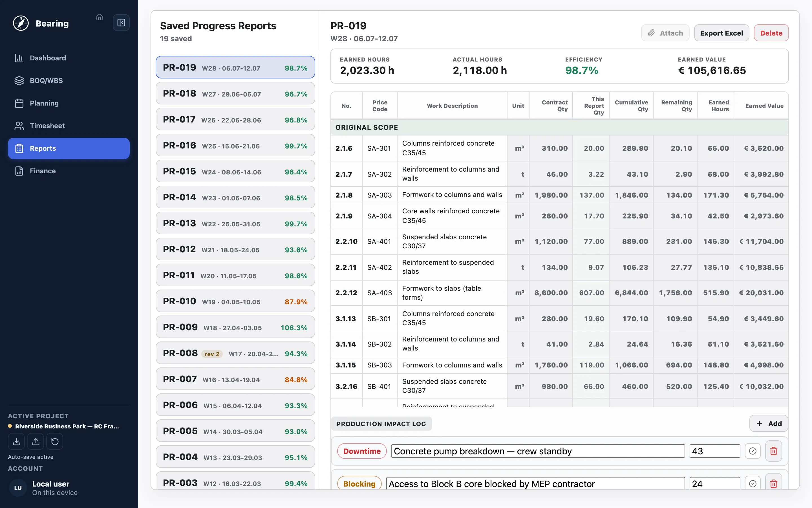
Task: Open saved report PR-017
Action: point(235,119)
